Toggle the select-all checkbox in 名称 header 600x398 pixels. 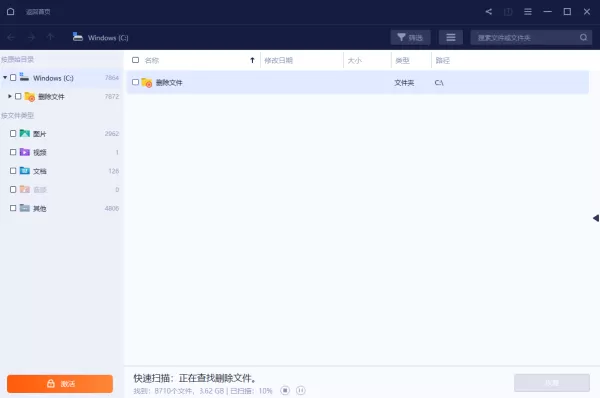click(135, 60)
